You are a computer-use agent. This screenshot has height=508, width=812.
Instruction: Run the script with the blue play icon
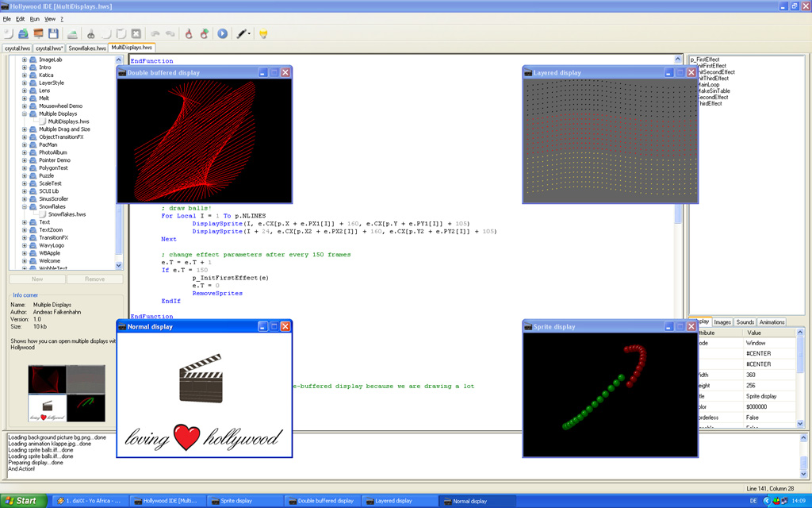click(223, 33)
